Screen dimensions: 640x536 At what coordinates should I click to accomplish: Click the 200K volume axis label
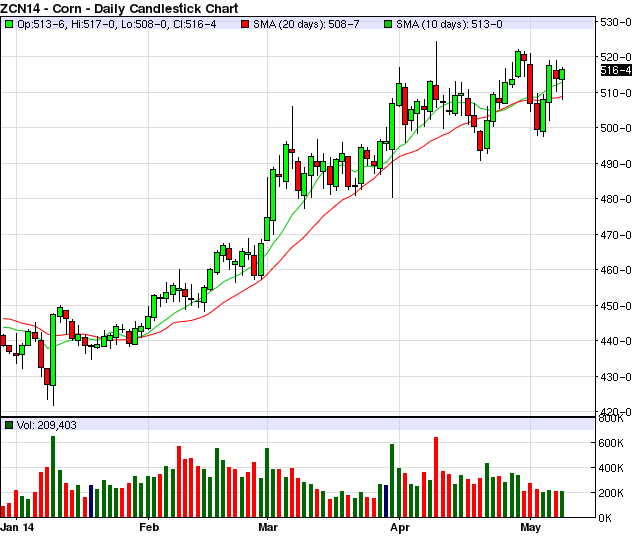(611, 494)
